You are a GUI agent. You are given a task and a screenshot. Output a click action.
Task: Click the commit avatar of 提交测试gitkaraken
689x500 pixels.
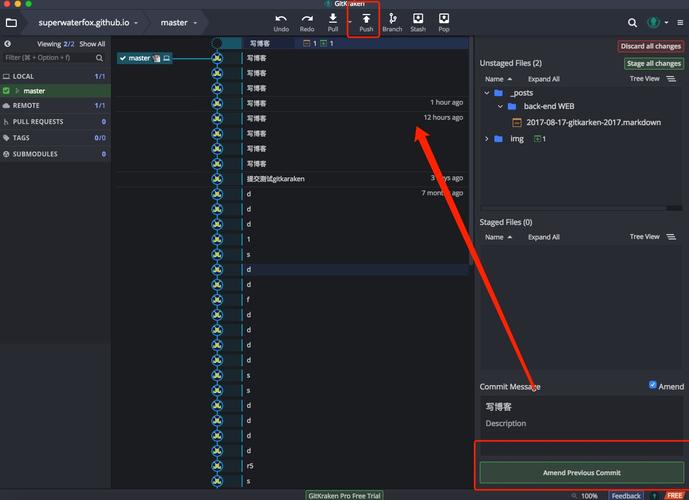point(217,179)
